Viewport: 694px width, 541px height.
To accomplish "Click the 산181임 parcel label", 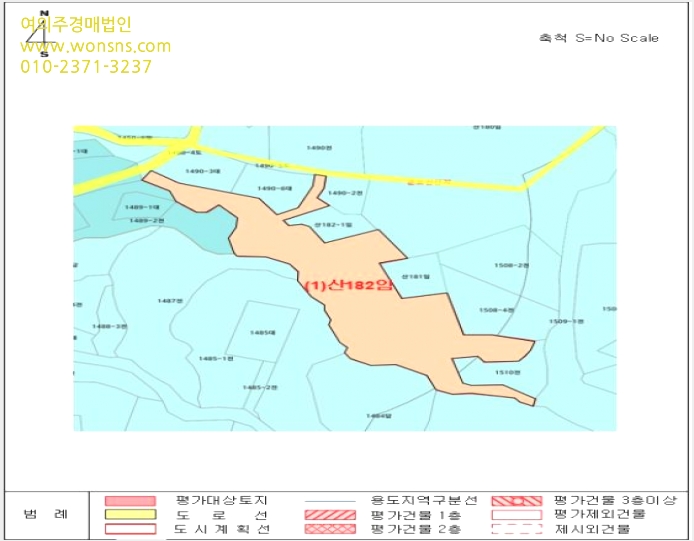I will point(416,277).
